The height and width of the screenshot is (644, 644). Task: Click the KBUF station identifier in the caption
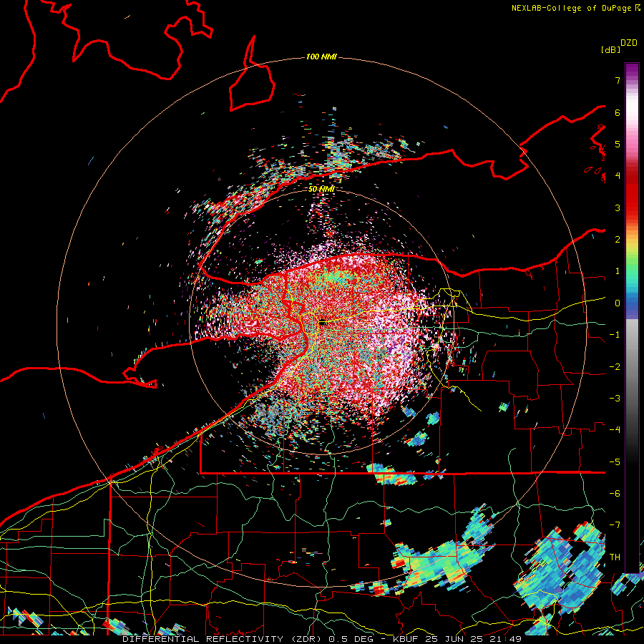point(406,639)
